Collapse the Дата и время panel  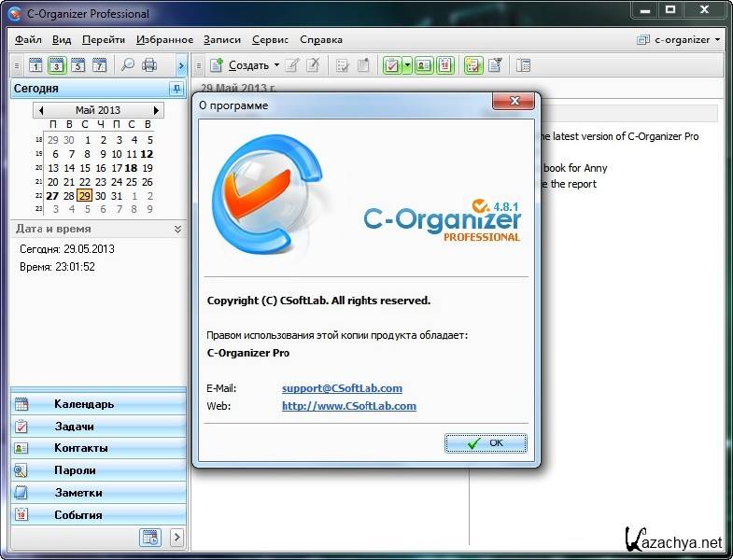coord(177,229)
